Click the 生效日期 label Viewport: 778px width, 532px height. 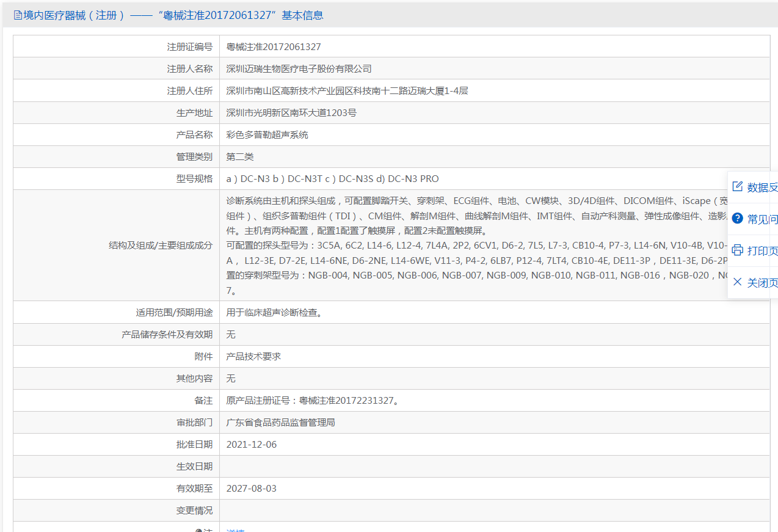(x=194, y=466)
